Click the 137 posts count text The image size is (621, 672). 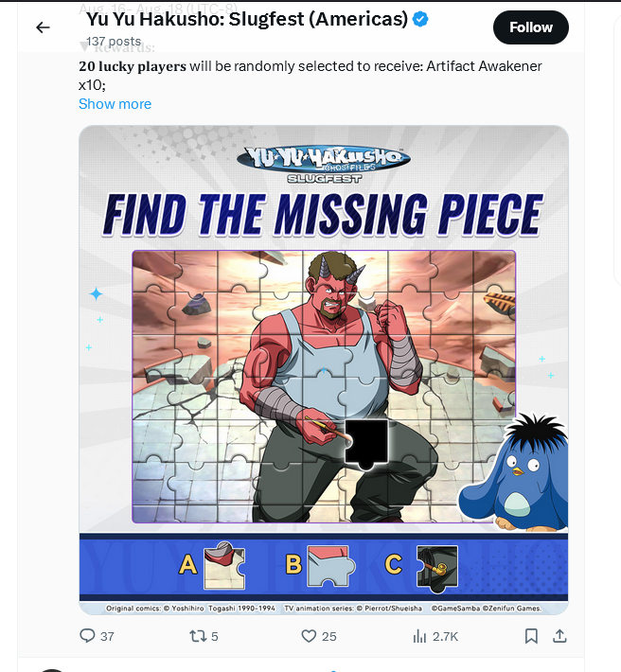click(114, 41)
